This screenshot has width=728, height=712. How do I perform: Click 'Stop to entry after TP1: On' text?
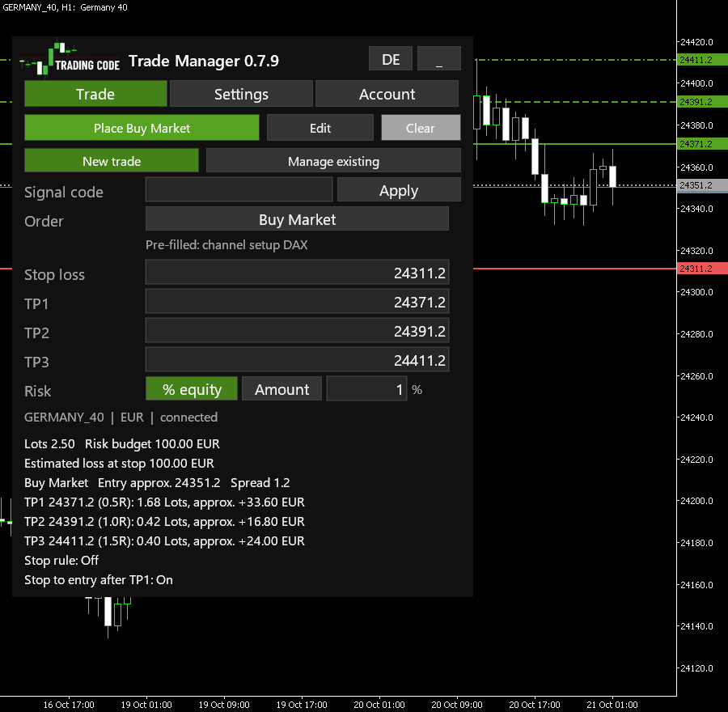point(99,580)
